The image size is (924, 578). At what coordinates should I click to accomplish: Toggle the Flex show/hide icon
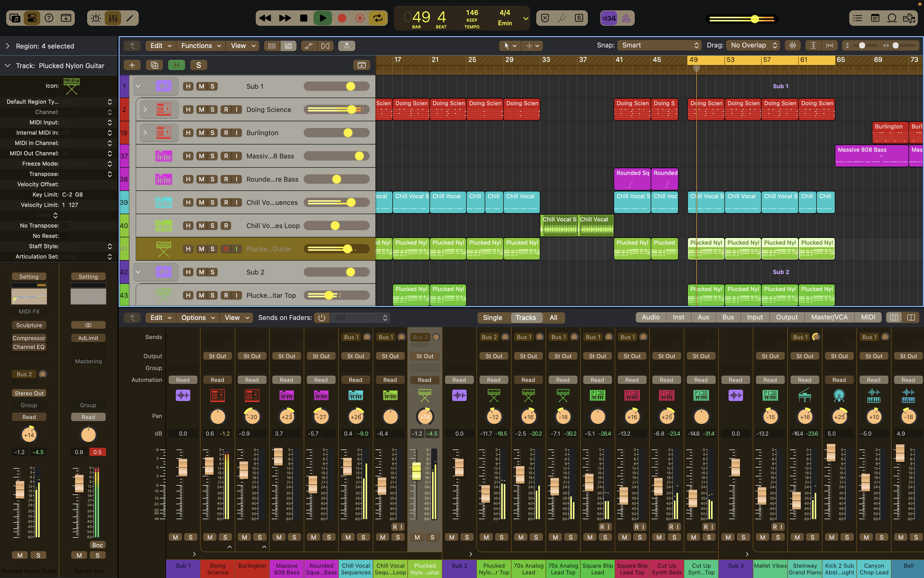(325, 46)
